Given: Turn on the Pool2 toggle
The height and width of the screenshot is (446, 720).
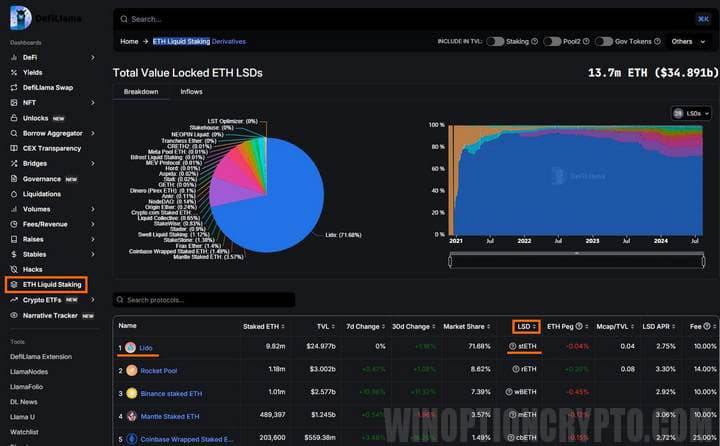Looking at the screenshot, I should (552, 42).
